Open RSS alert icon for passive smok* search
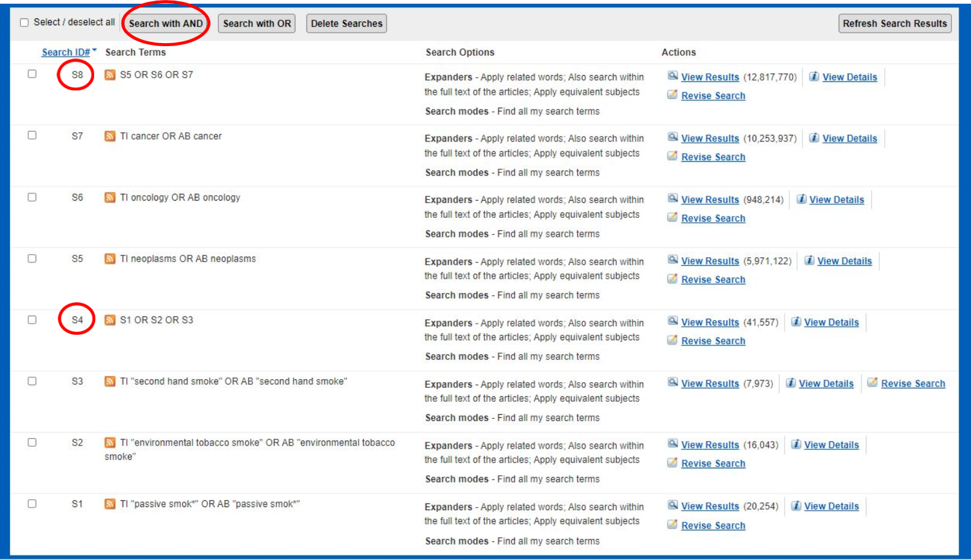Screen dimensions: 971x560 click(110, 504)
